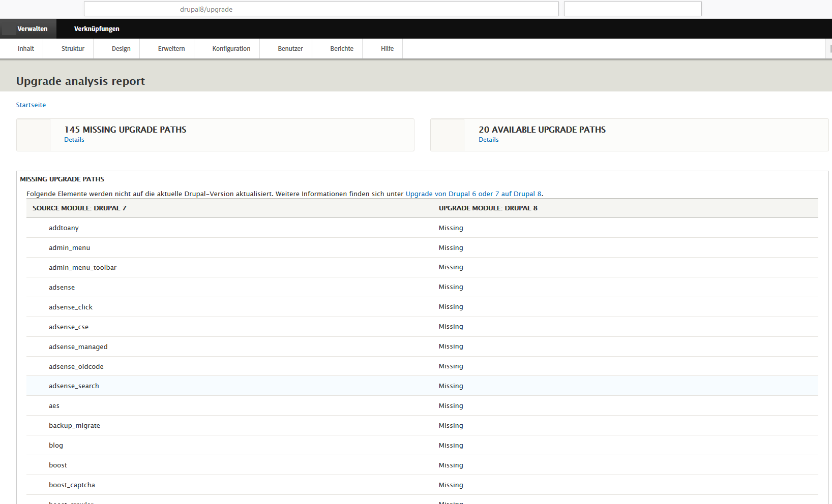Select the adsense_managed module name
The image size is (832, 504).
[78, 347]
